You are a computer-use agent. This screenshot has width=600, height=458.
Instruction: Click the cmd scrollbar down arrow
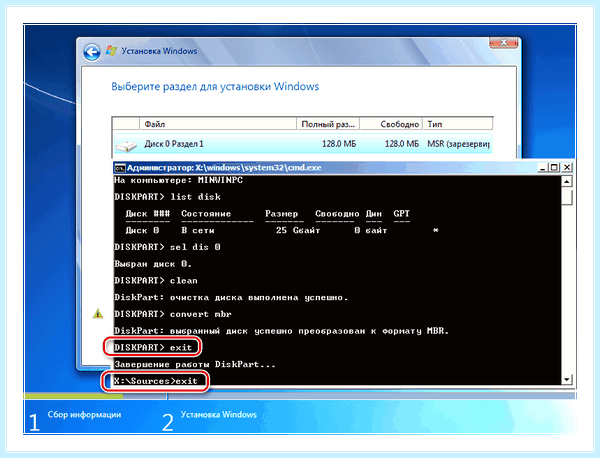(567, 379)
